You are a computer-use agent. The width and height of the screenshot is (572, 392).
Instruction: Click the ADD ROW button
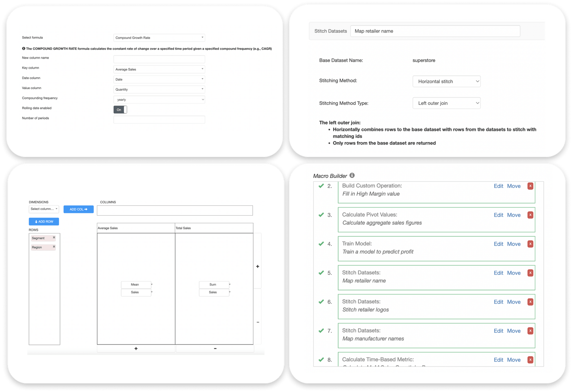[x=44, y=221]
